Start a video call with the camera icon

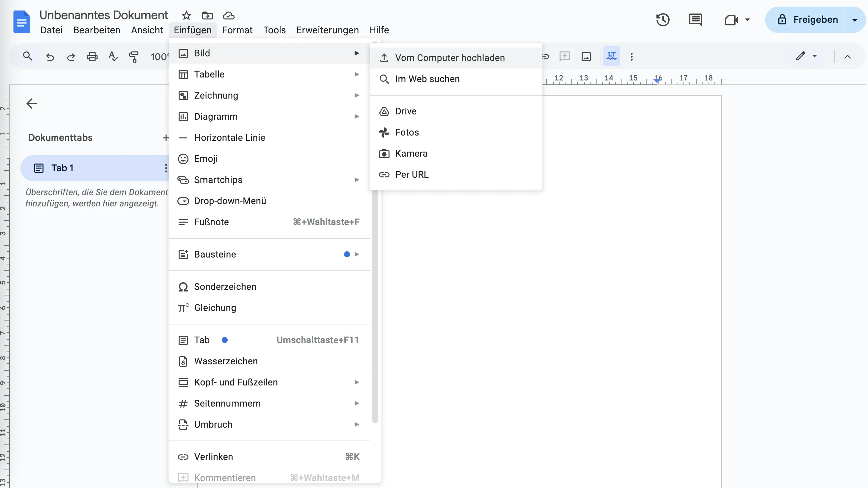(x=733, y=19)
